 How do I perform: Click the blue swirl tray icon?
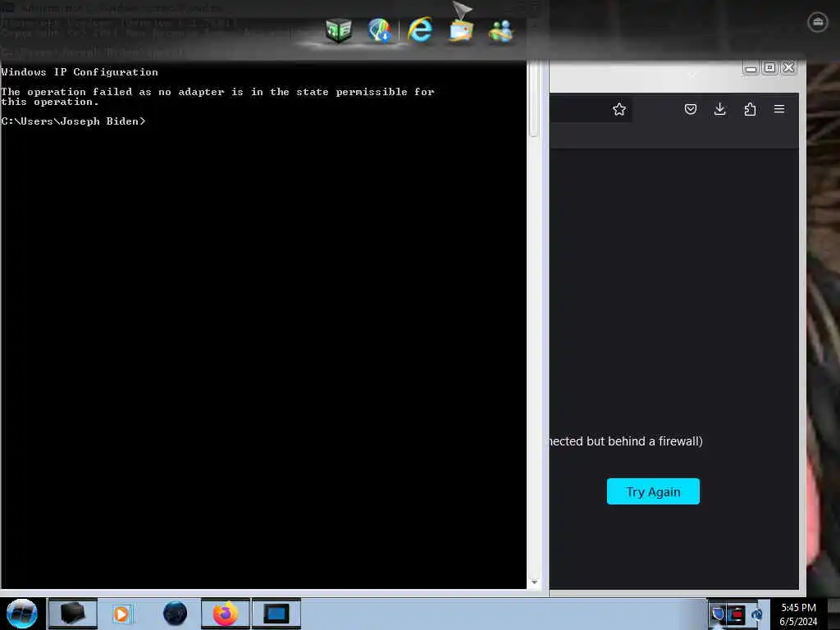coord(756,614)
